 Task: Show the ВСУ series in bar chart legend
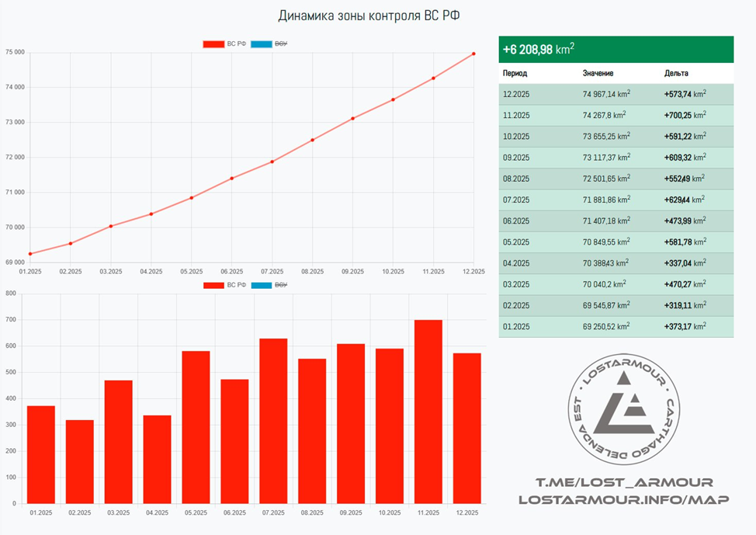click(x=281, y=285)
